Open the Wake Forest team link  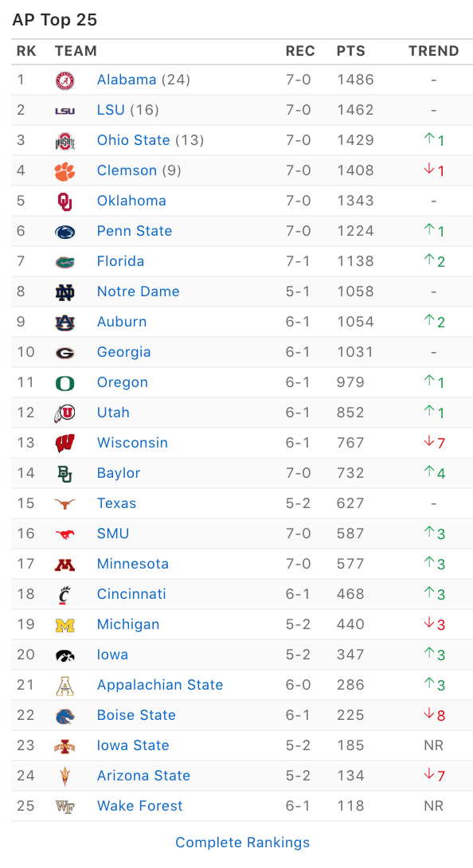pos(139,806)
